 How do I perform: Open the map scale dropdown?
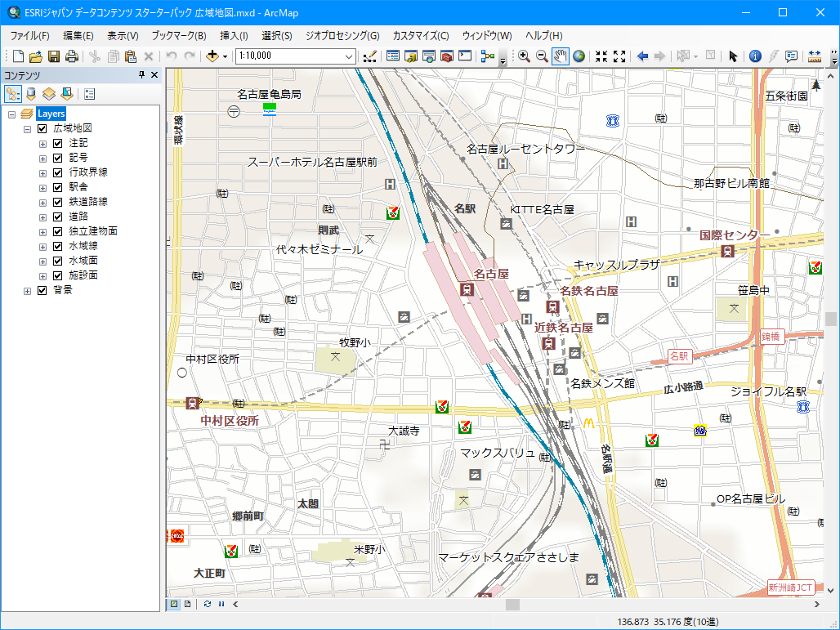click(349, 56)
